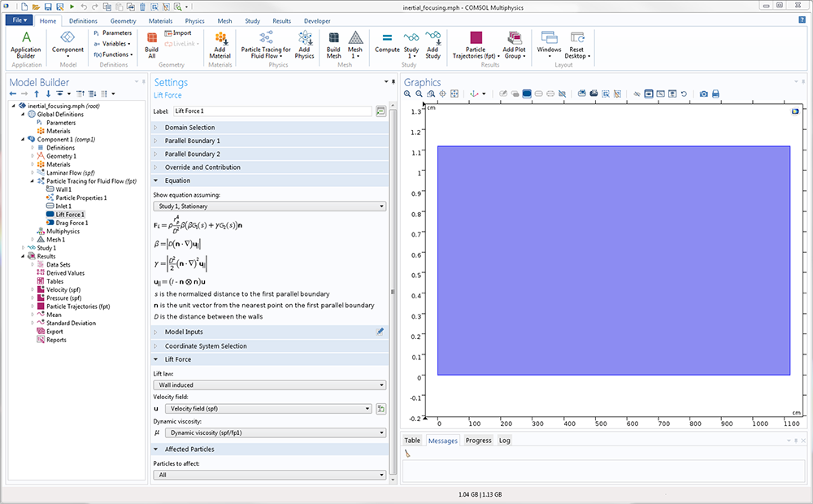The width and height of the screenshot is (813, 504).
Task: Open the Progress tab in the bottom panel
Action: click(478, 441)
